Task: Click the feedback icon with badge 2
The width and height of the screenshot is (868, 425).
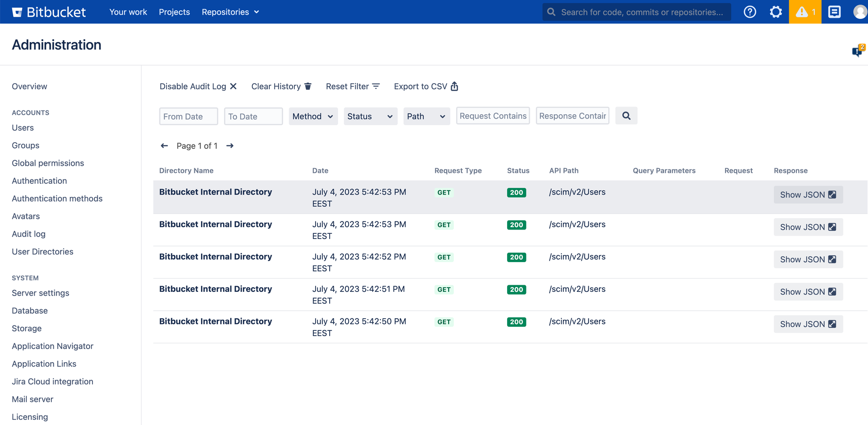Action: tap(858, 51)
